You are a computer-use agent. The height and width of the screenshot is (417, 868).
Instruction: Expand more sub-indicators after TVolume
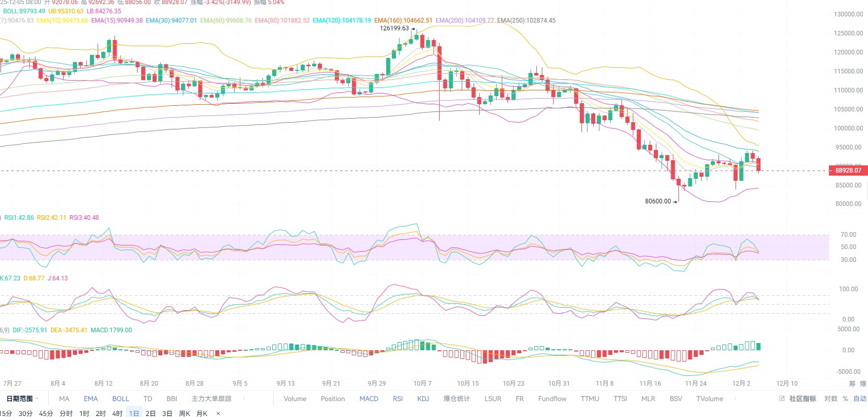(735, 399)
